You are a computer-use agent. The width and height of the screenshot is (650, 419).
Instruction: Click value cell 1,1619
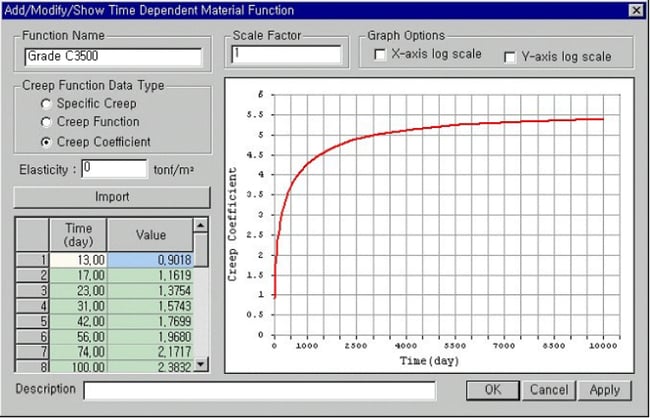(150, 275)
